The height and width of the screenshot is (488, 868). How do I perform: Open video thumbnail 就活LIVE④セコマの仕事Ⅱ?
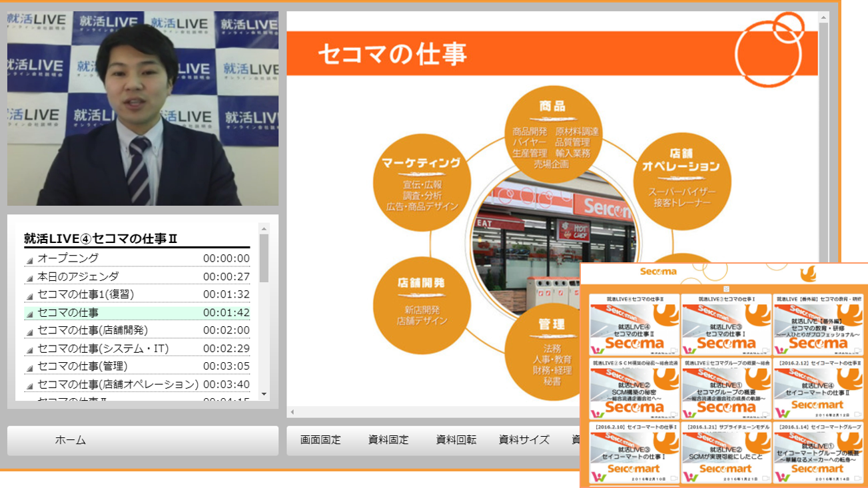click(635, 324)
